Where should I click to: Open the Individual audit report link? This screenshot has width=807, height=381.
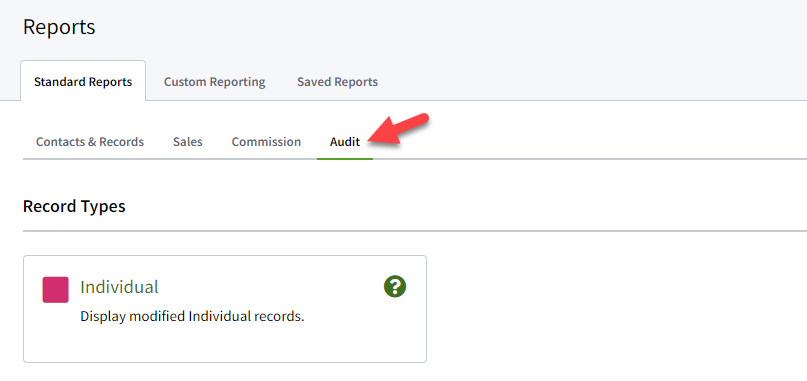tap(119, 287)
